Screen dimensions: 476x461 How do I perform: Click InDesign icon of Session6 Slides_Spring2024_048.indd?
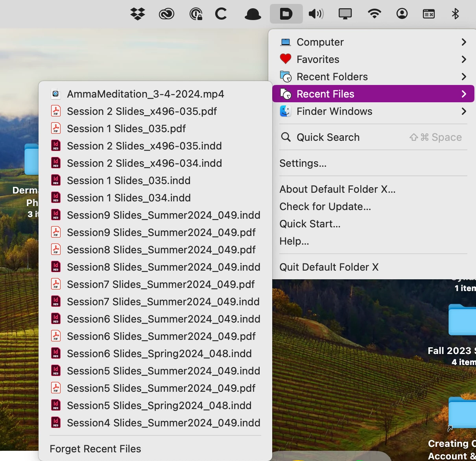point(56,354)
